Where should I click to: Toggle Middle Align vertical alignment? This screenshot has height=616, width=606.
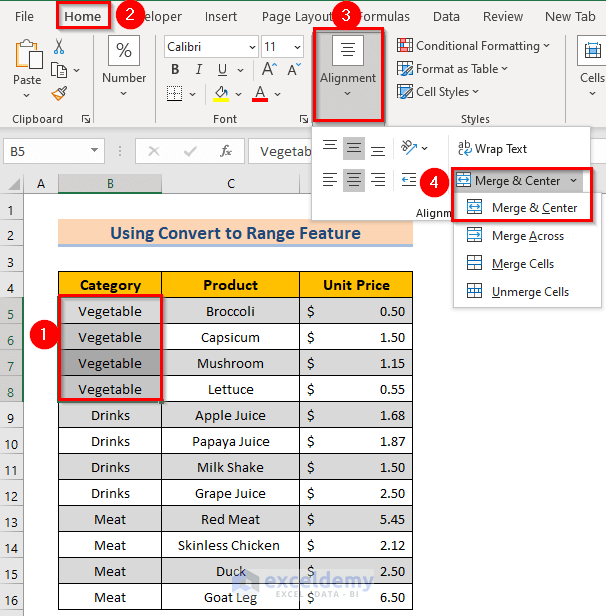(x=354, y=148)
